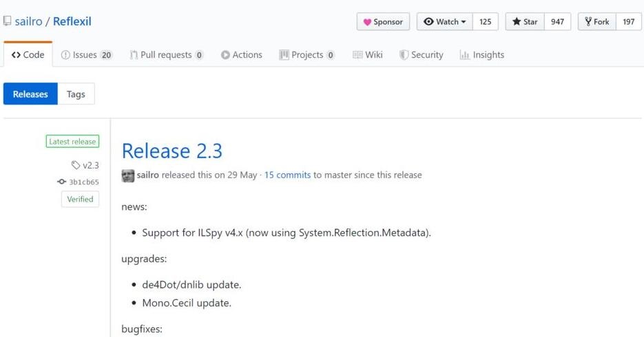Image resolution: width=644 pixels, height=337 pixels.
Task: Click the commit icon beside 3b1cb65
Action: click(x=61, y=182)
